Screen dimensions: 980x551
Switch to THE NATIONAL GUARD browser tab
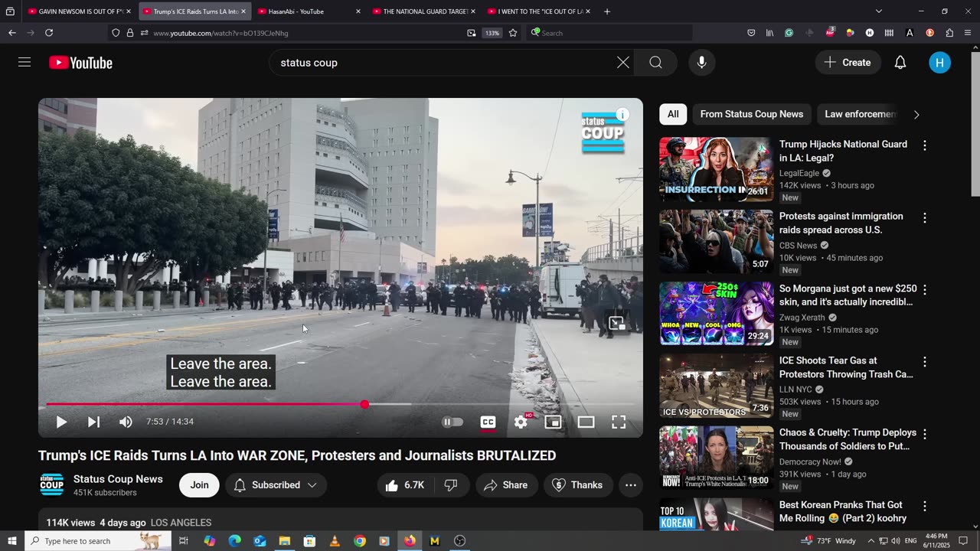point(423,11)
